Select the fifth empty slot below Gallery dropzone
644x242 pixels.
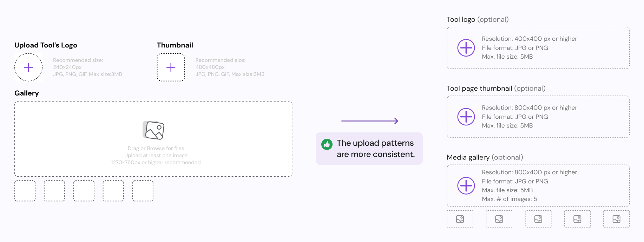pos(143,191)
